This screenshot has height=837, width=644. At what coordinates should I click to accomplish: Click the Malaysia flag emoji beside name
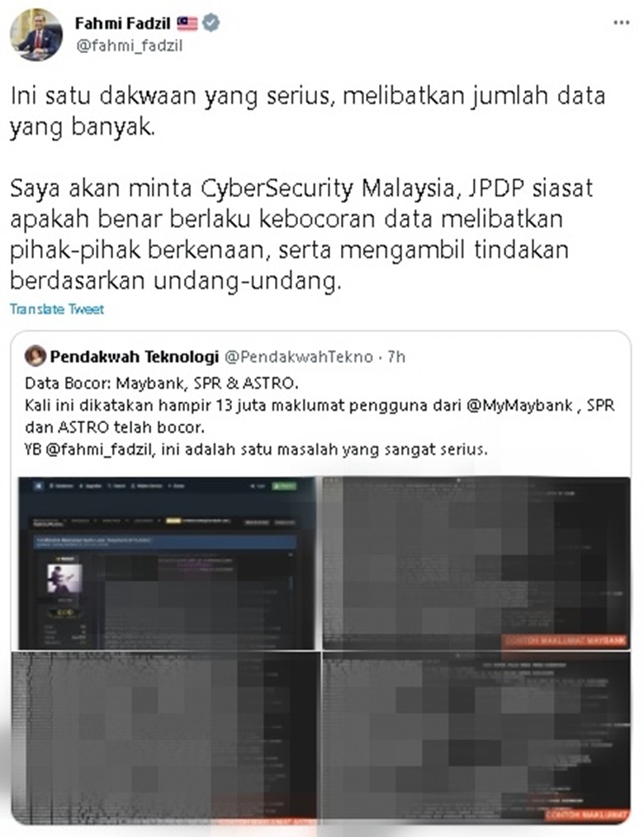tap(187, 23)
